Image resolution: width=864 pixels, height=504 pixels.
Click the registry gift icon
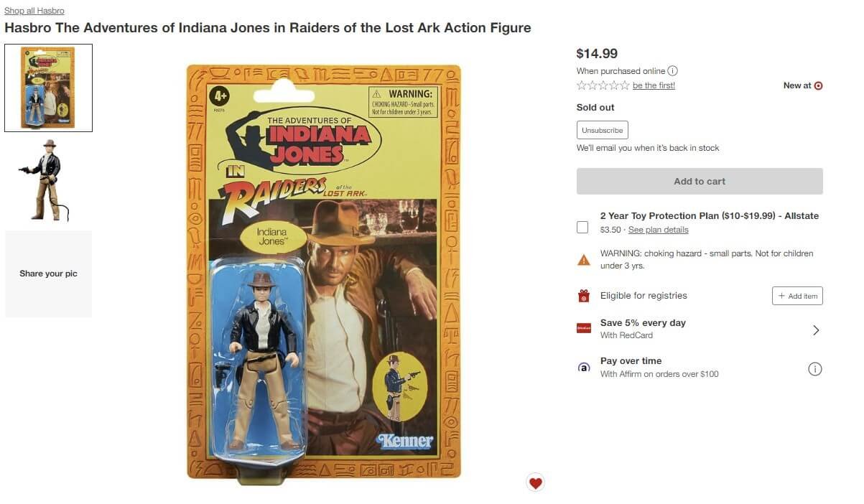pyautogui.click(x=584, y=296)
